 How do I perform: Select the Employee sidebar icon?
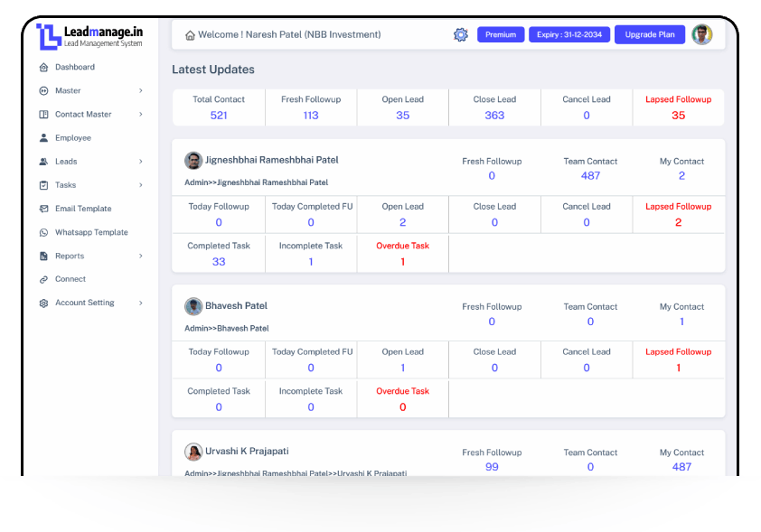(44, 137)
